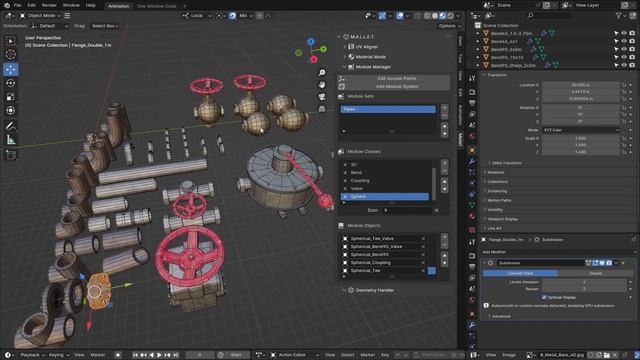Open the File menu
640x360 pixels.
click(18, 5)
